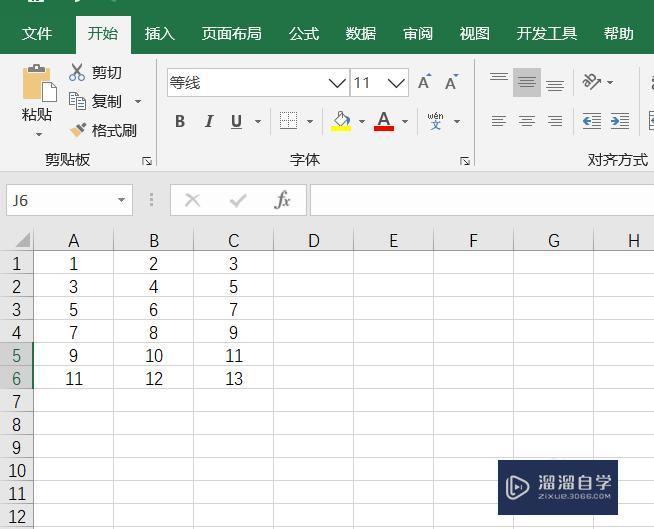Apply red font color A
The image size is (654, 529).
[x=384, y=121]
